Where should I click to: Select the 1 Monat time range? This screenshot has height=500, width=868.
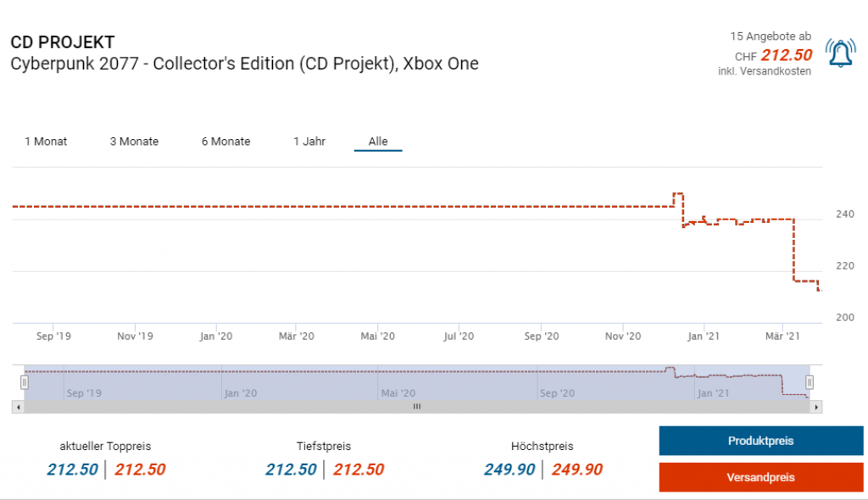pyautogui.click(x=46, y=142)
